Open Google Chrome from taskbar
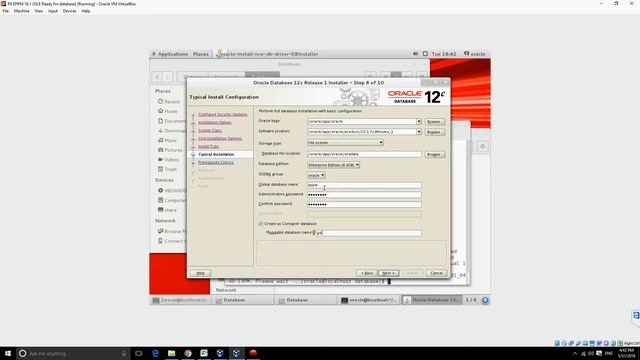 coord(188,353)
